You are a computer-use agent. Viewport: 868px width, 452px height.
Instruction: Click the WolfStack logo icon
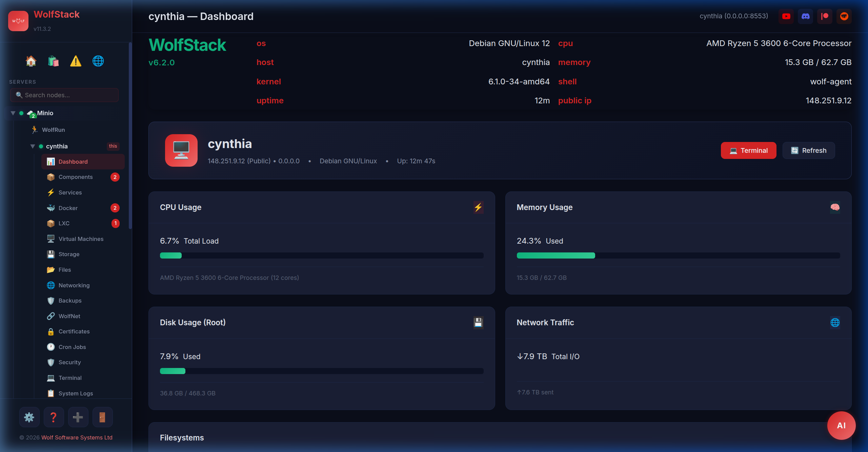tap(18, 21)
